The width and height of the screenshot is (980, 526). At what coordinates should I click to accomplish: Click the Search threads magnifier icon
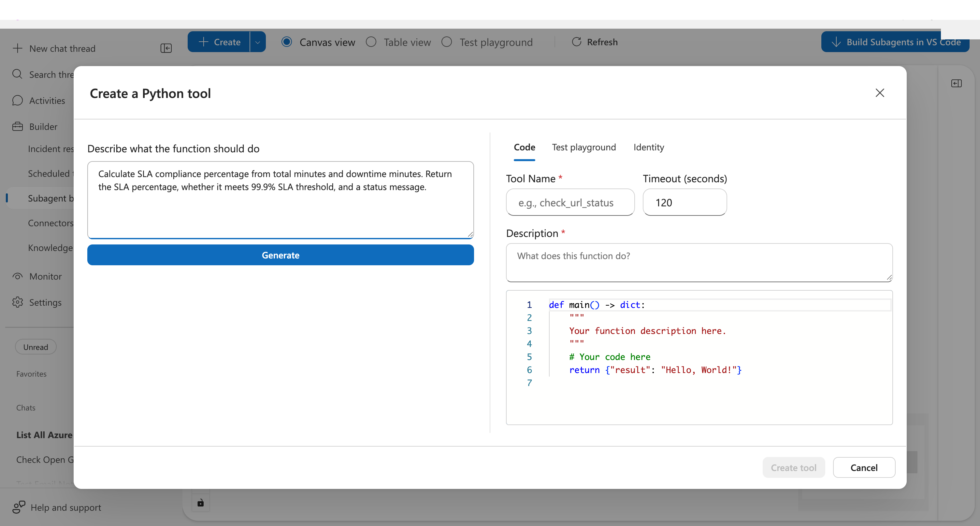point(17,74)
